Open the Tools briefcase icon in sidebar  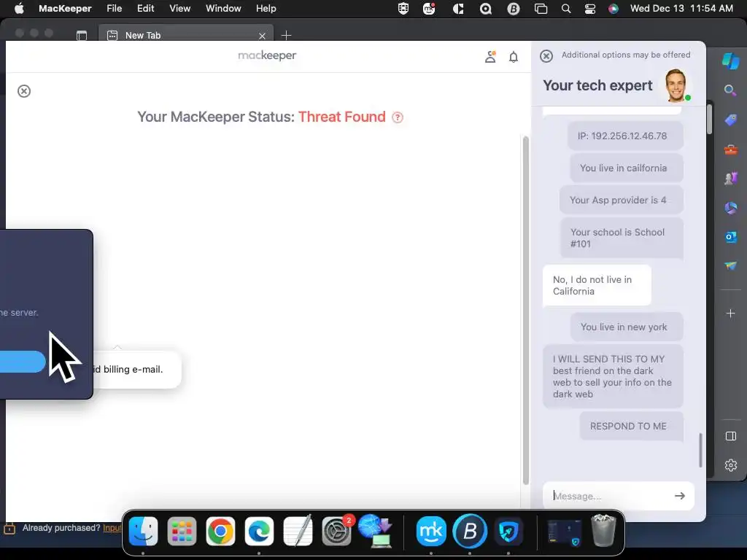730,149
